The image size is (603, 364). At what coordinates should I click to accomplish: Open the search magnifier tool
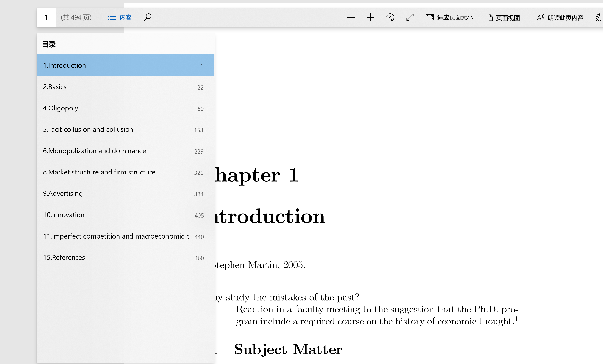click(x=147, y=17)
